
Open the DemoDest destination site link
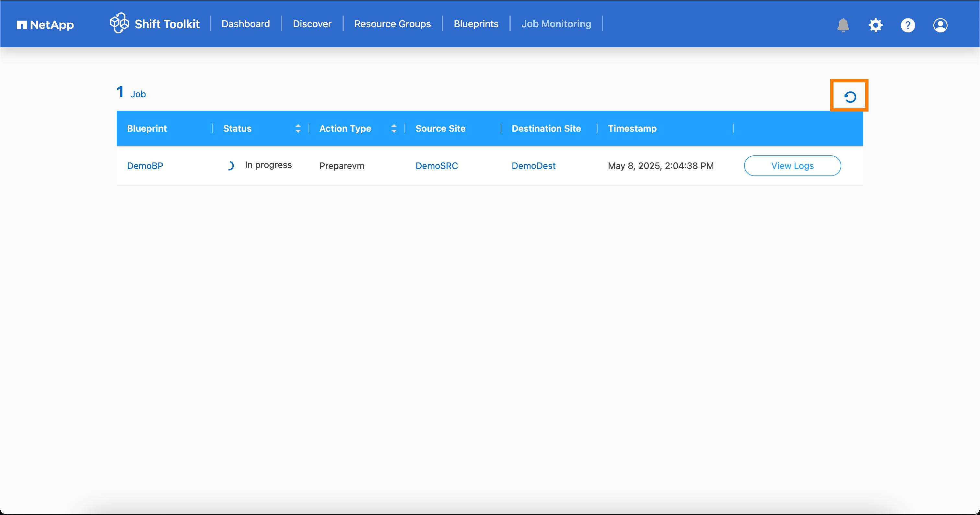pos(533,166)
